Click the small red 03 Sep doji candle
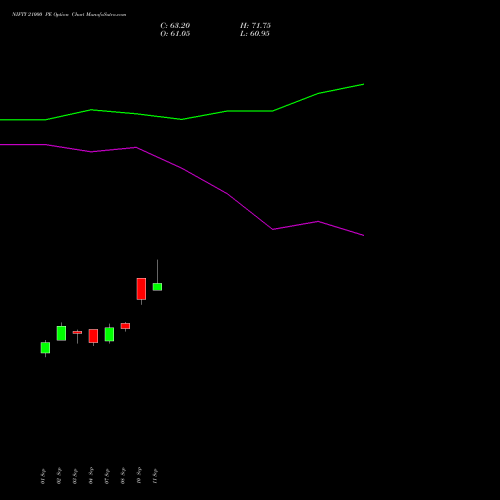500x500 pixels. pos(77,333)
